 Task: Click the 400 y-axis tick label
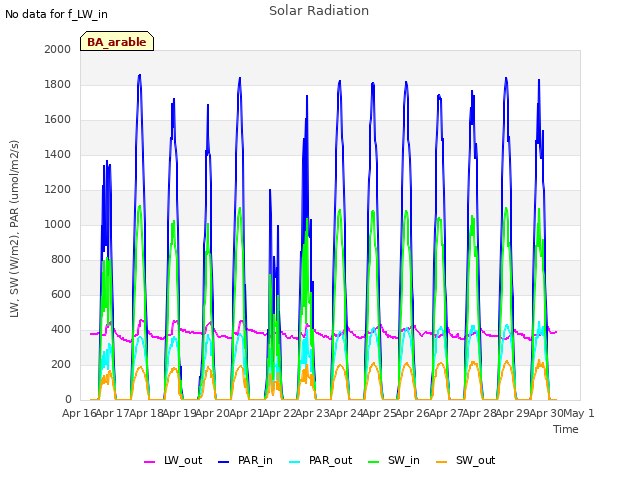[61, 330]
